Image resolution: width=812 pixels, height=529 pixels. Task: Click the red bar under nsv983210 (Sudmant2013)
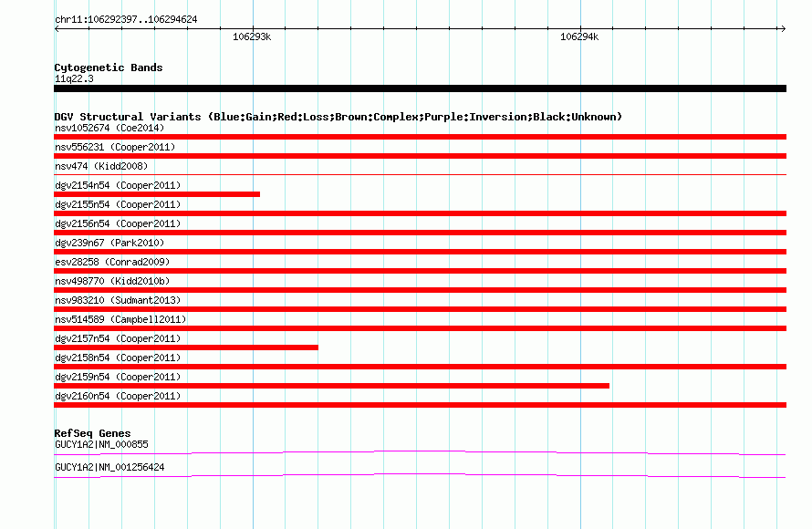point(420,309)
